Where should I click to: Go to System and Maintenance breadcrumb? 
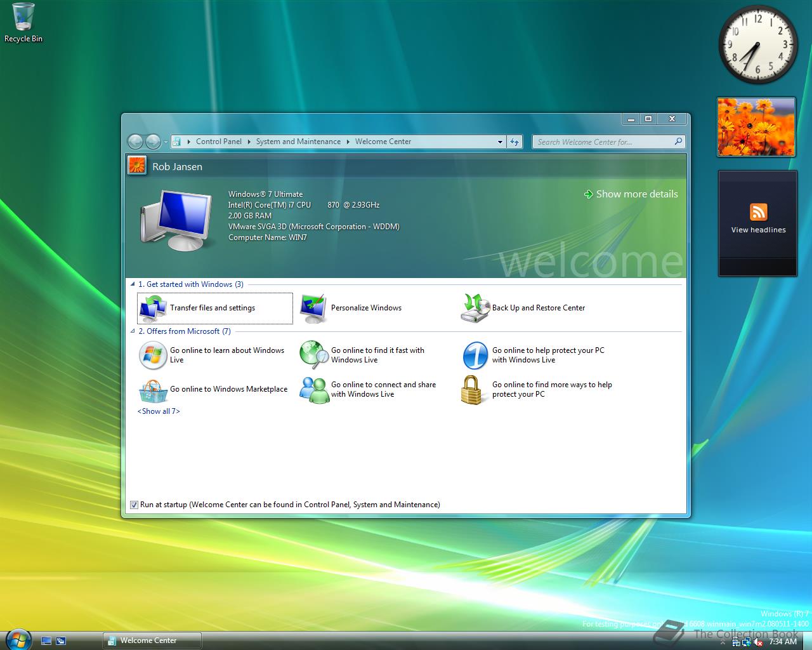298,142
